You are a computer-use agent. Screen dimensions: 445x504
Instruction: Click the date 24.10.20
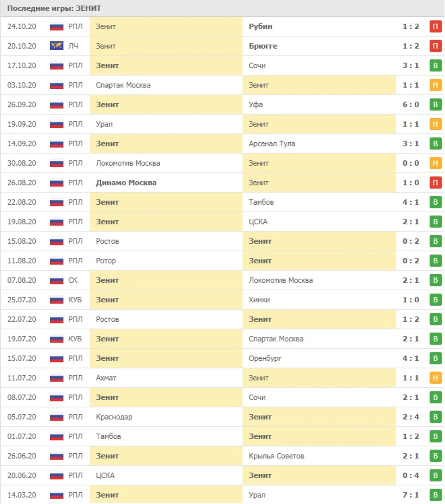[22, 27]
